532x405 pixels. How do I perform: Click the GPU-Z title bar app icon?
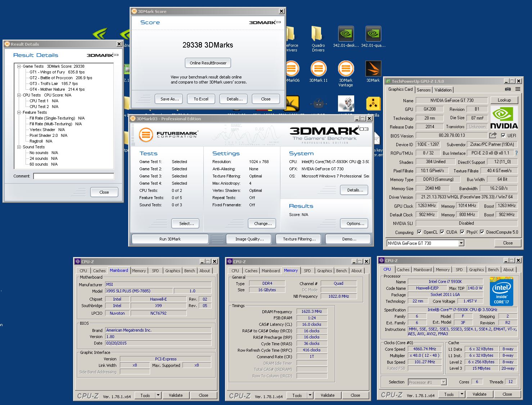pyautogui.click(x=388, y=81)
